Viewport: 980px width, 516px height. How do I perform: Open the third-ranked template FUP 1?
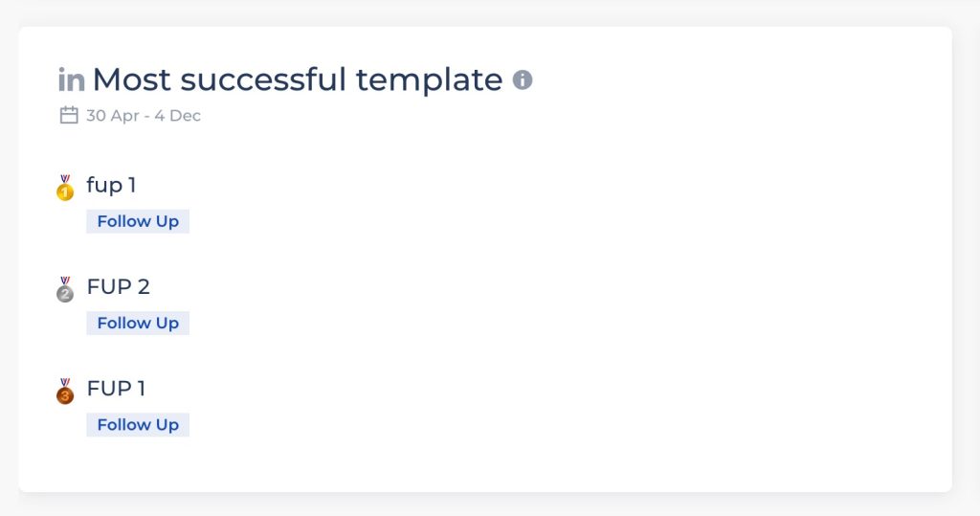tap(116, 389)
